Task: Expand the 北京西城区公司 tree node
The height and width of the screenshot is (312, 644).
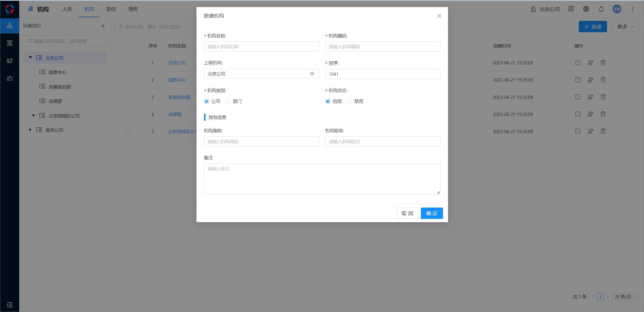Action: [33, 115]
